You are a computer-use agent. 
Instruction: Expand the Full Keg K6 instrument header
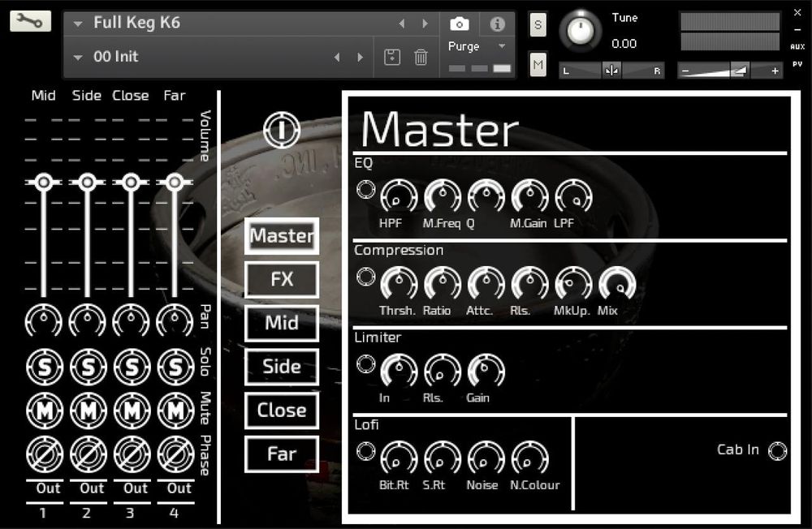pos(78,24)
